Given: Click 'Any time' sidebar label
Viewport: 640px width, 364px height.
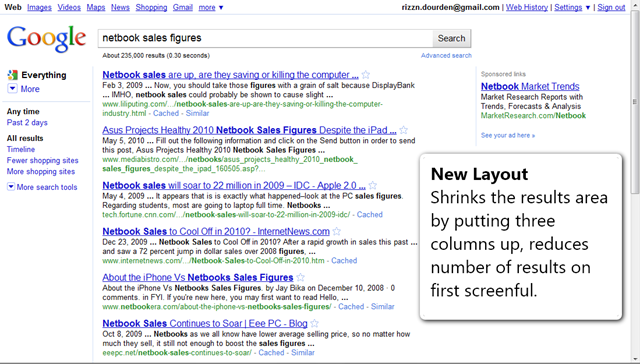Looking at the screenshot, I should point(23,111).
